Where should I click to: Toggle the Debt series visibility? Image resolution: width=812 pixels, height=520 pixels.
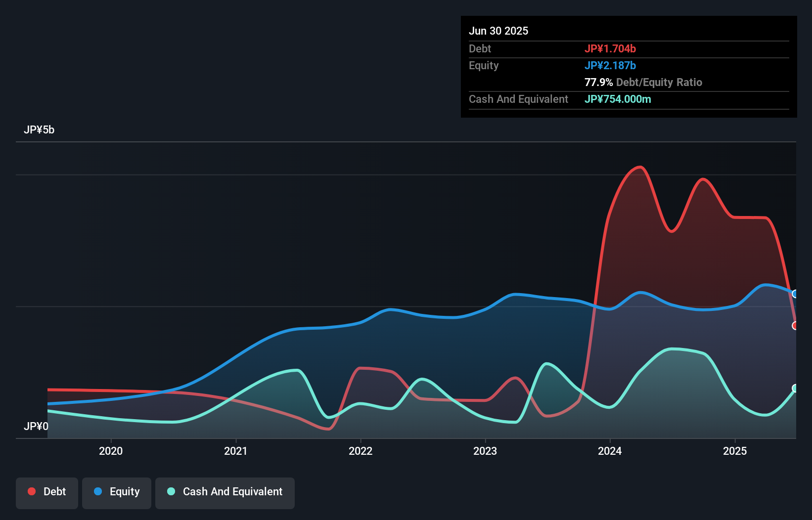pyautogui.click(x=47, y=491)
